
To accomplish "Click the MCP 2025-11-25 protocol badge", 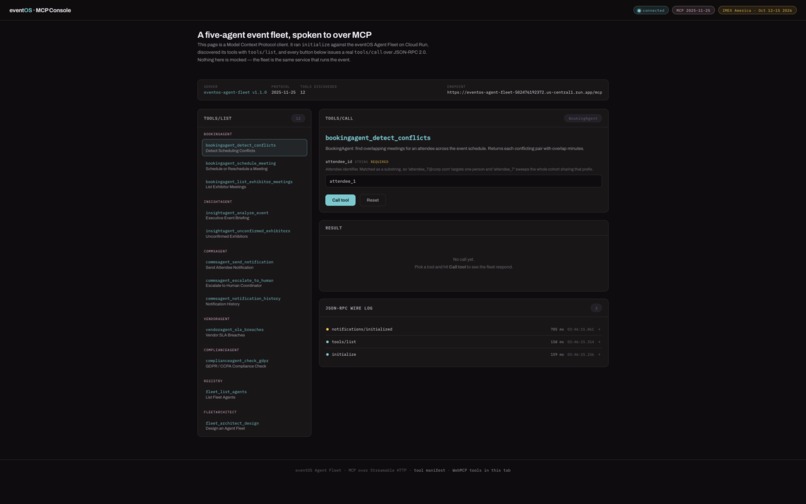I will (693, 10).
